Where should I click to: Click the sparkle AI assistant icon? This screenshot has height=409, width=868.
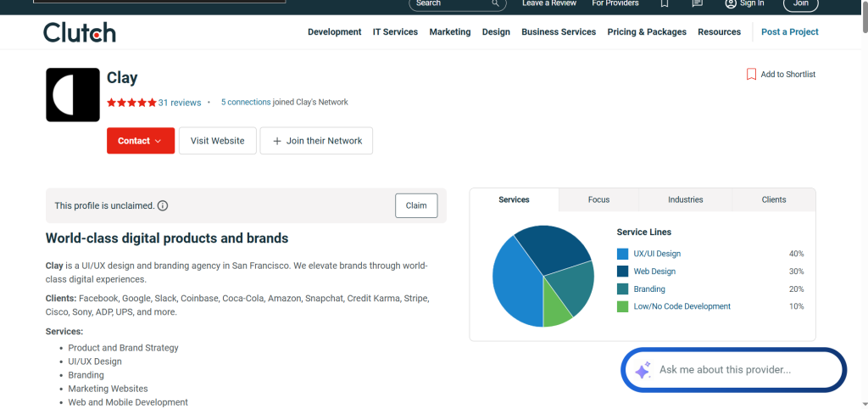click(x=643, y=370)
